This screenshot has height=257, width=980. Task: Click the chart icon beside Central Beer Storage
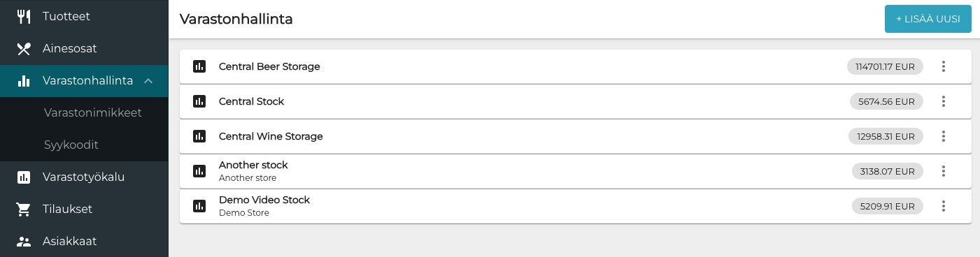pyautogui.click(x=199, y=66)
